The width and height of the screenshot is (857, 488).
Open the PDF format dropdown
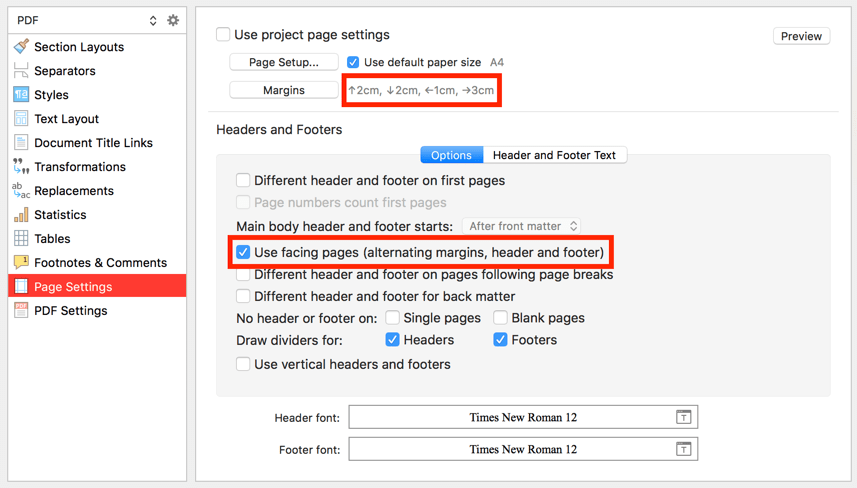click(x=87, y=20)
